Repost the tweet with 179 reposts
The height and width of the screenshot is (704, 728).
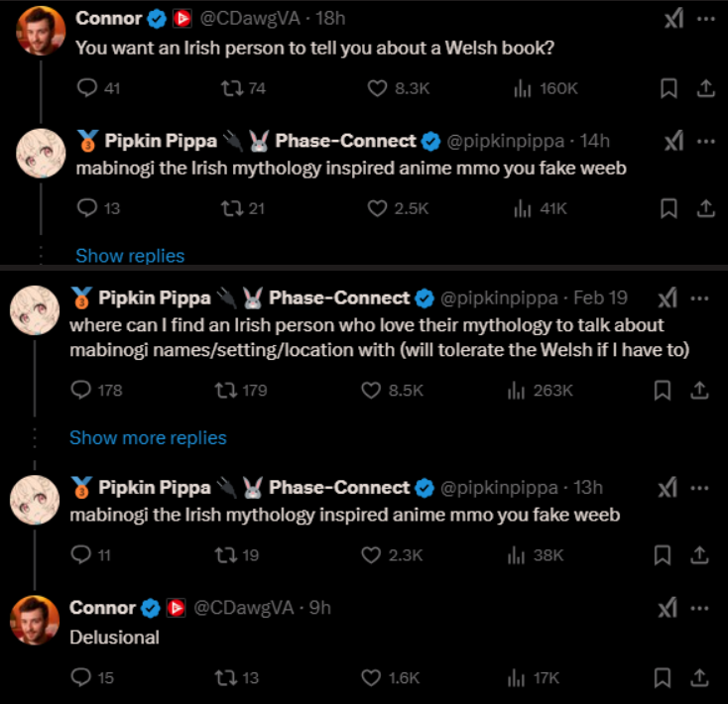tap(223, 390)
